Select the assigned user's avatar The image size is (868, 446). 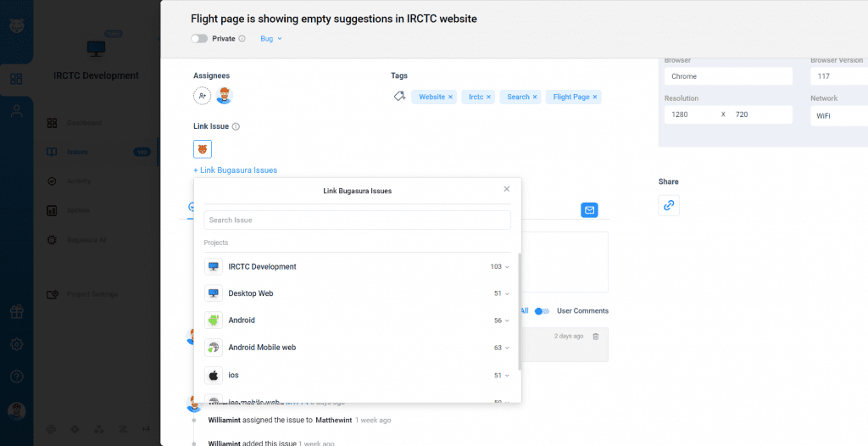click(x=224, y=95)
